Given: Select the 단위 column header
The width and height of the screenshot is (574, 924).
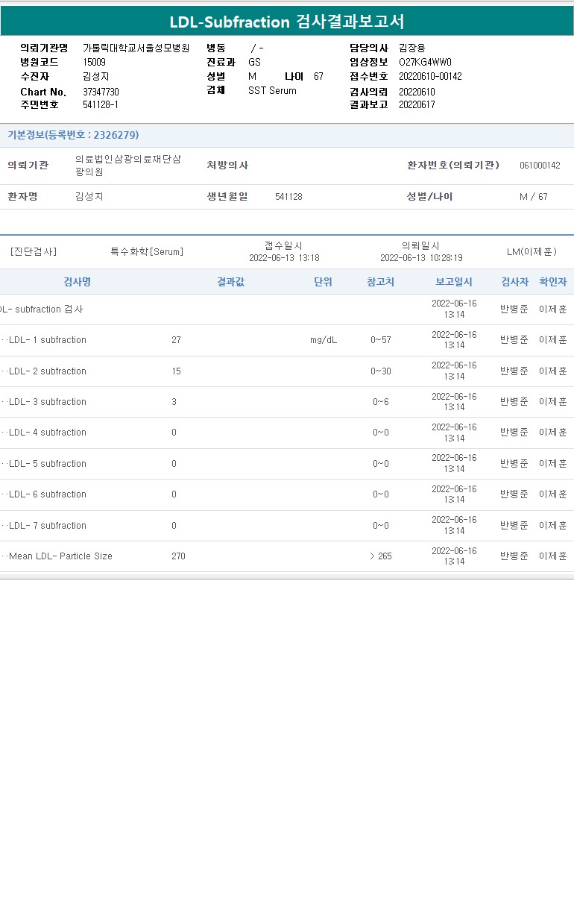Looking at the screenshot, I should [x=323, y=282].
